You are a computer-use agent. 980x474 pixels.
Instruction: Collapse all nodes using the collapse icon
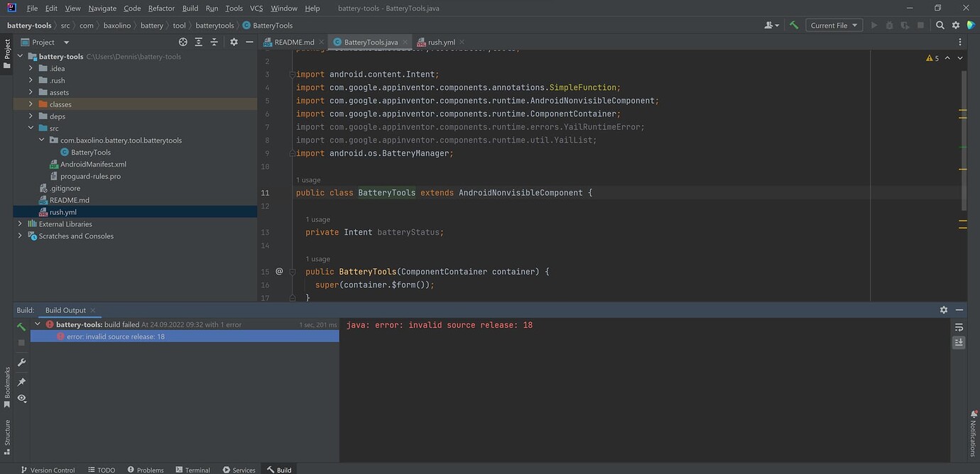[214, 42]
